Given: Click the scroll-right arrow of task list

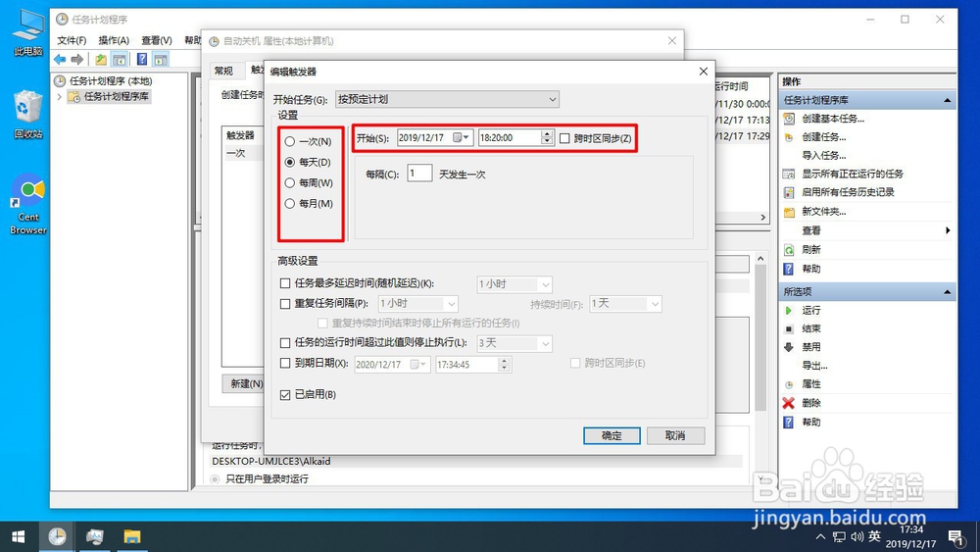Looking at the screenshot, I should pyautogui.click(x=763, y=217).
